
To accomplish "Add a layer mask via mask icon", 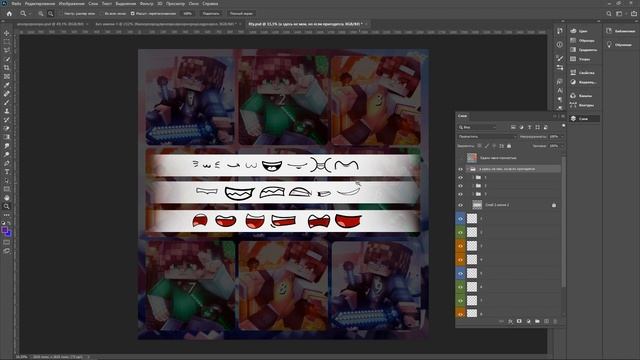I will coord(519,322).
